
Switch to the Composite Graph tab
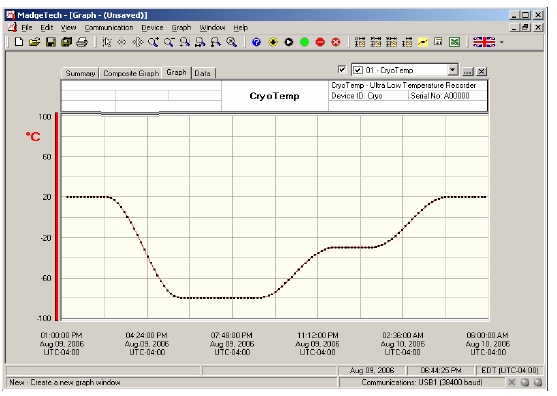click(x=131, y=73)
